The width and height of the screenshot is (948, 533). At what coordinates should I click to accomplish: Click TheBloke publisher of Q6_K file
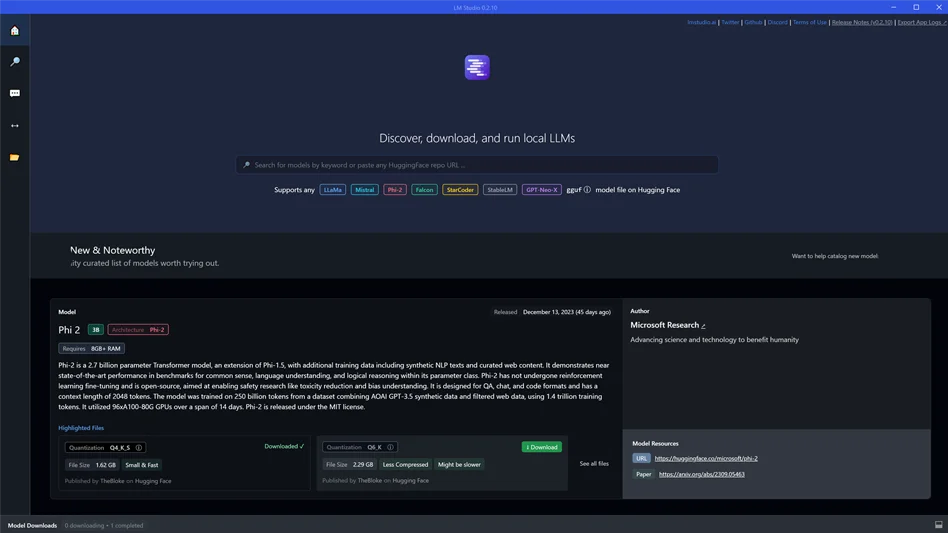369,480
